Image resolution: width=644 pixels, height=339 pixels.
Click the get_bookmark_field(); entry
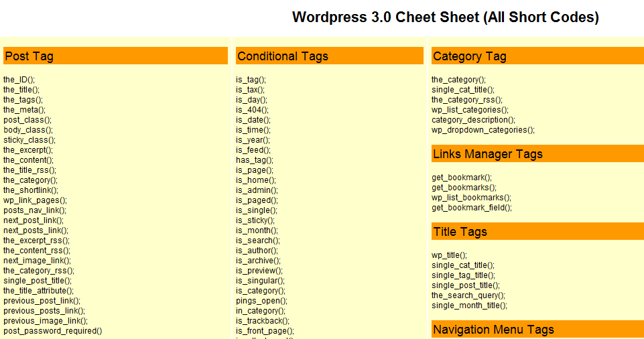coord(472,208)
